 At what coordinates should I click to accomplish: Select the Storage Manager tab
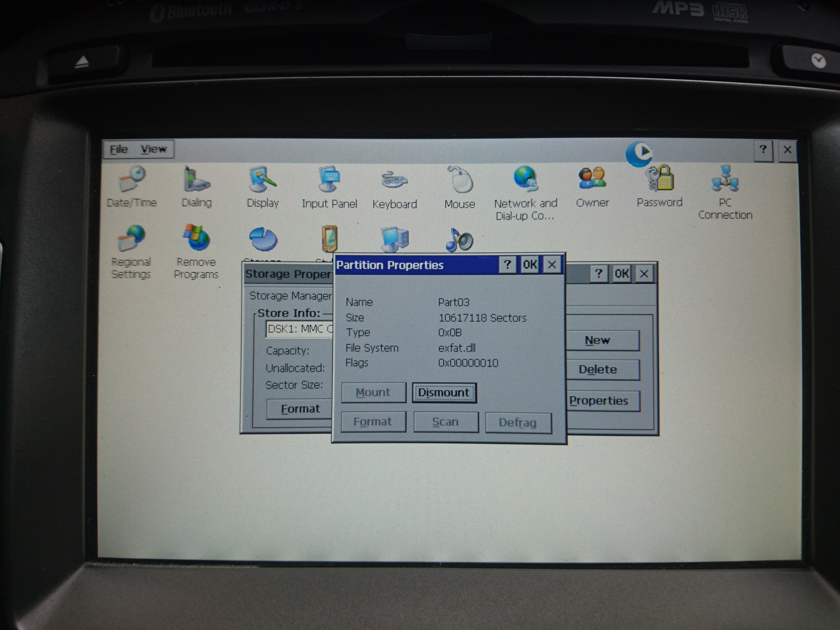291,296
